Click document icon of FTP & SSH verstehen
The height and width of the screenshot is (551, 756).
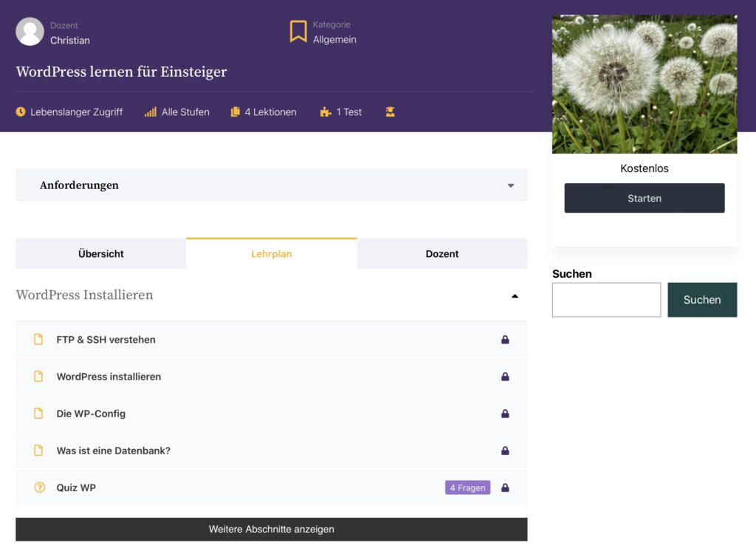38,340
